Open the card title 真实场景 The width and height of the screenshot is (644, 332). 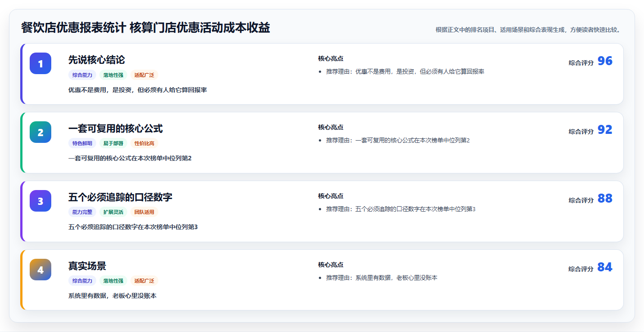87,266
